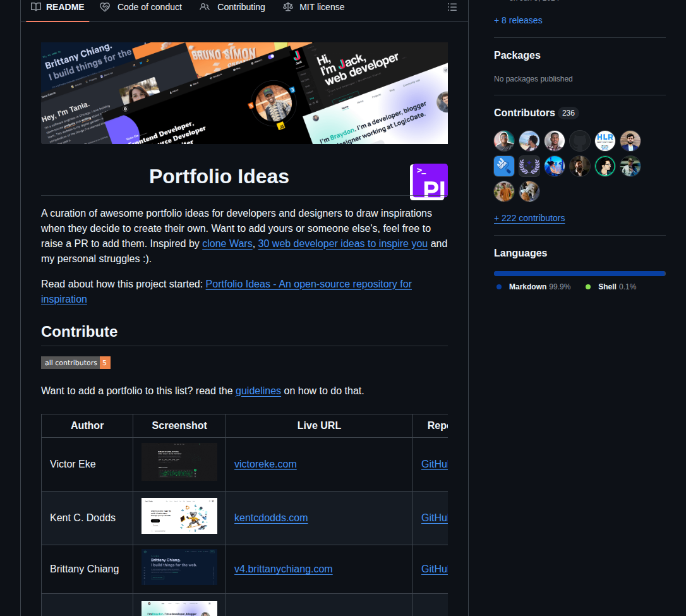Open the laurel wreath contributor avatar

pos(529,166)
